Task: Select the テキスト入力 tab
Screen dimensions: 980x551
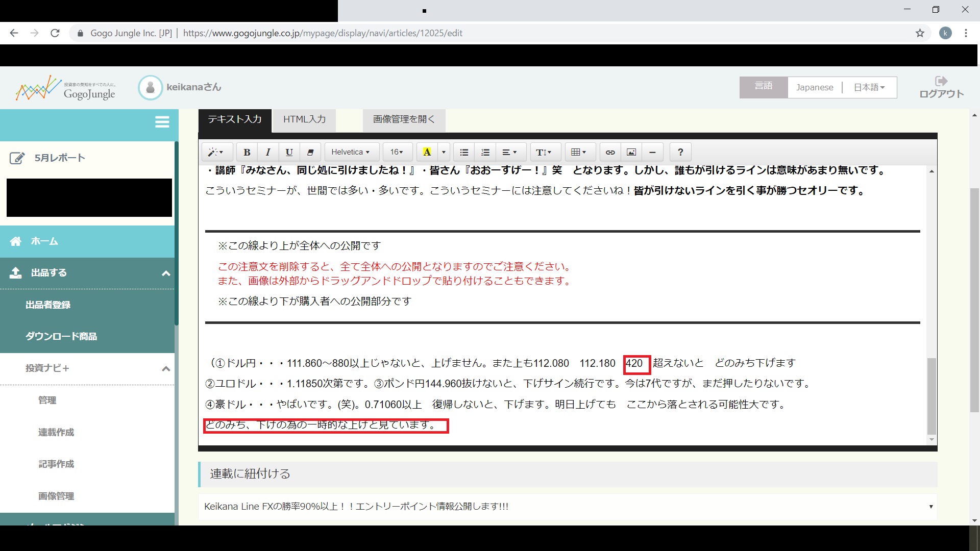Action: coord(234,119)
